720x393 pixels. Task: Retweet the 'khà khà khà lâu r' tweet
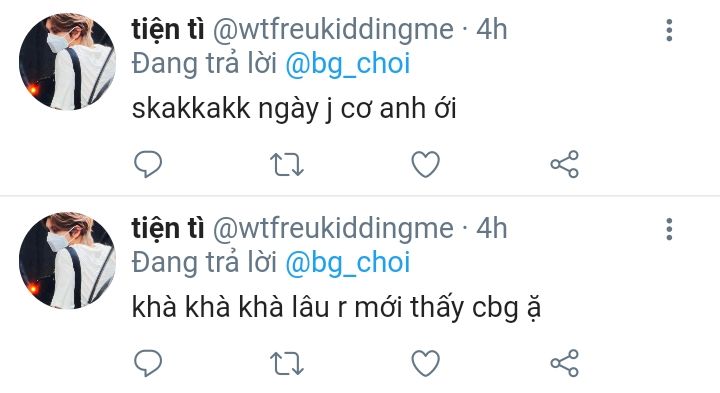pos(287,364)
